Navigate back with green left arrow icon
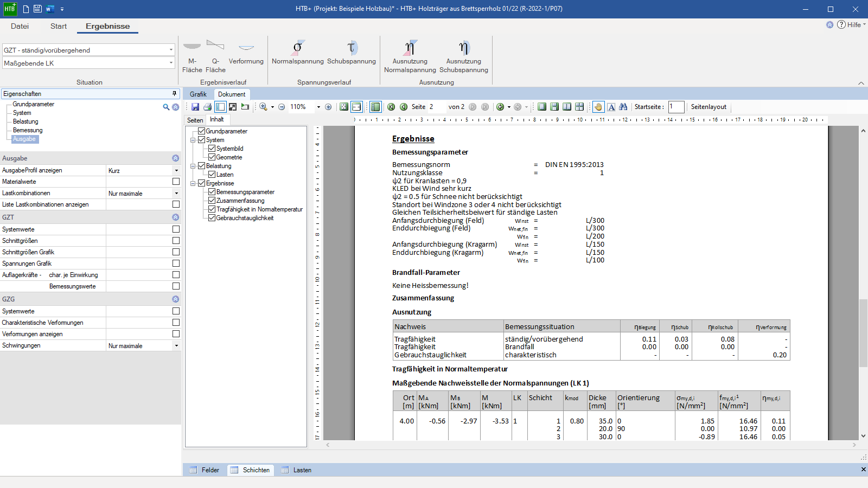The height and width of the screenshot is (488, 868). [500, 107]
